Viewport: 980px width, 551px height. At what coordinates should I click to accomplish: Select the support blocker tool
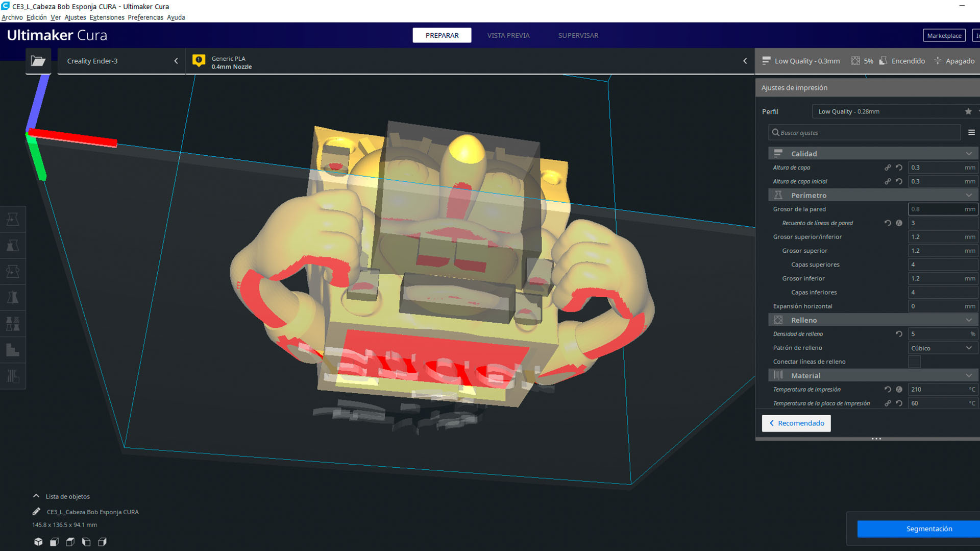[x=14, y=350]
